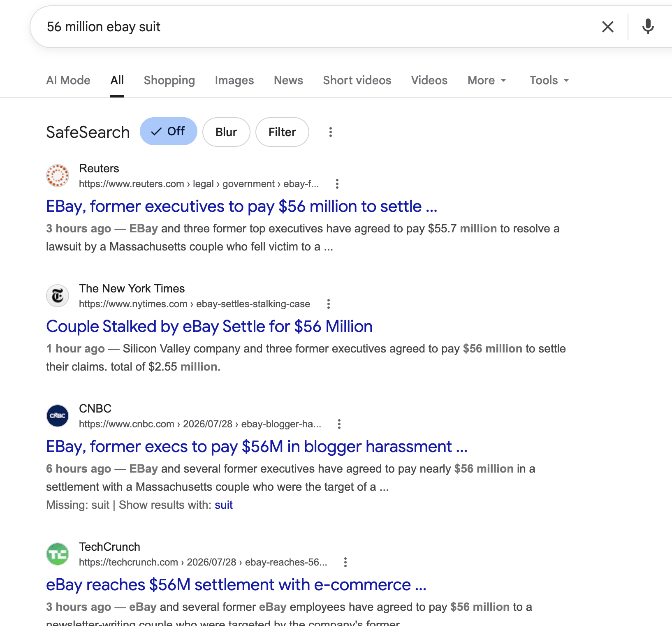Viewport: 672px width, 626px height.
Task: Switch to the Videos tab
Action: coord(429,80)
